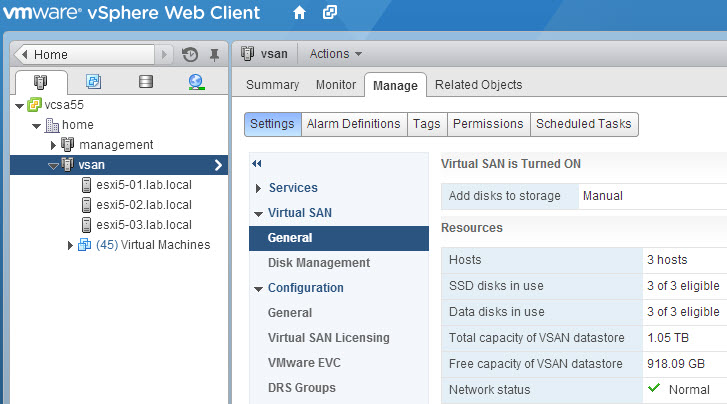Select General under Virtual SAN
The height and width of the screenshot is (404, 727).
(x=338, y=238)
